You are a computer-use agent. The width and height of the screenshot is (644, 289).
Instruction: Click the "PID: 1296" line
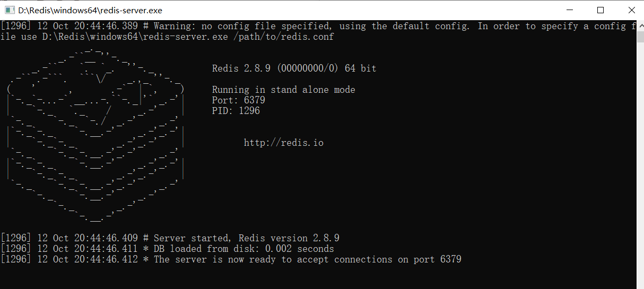[x=236, y=111]
